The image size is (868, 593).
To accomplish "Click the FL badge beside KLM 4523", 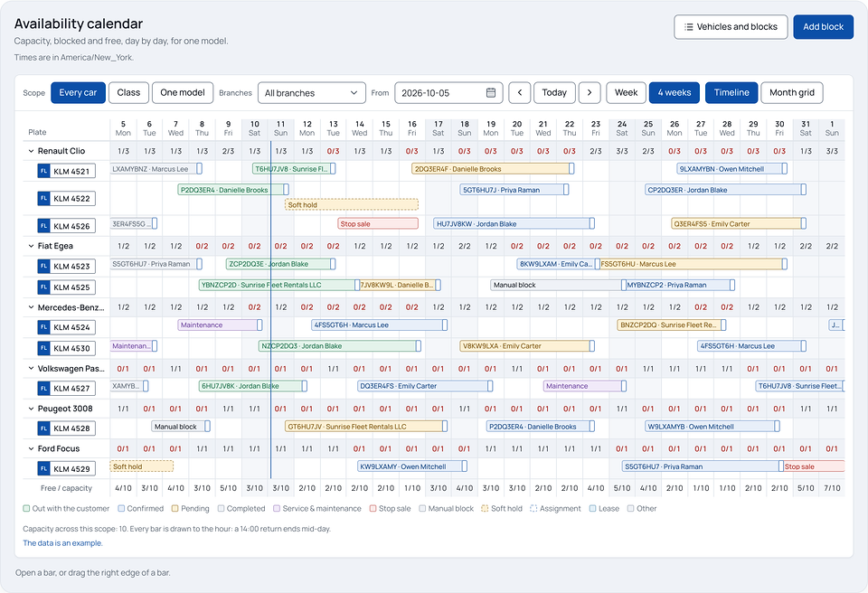I will pyautogui.click(x=43, y=267).
